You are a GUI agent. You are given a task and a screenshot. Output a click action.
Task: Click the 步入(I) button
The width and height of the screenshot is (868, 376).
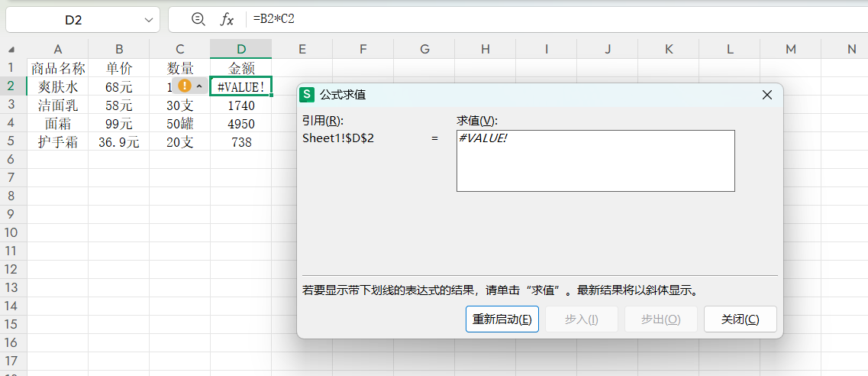(581, 319)
